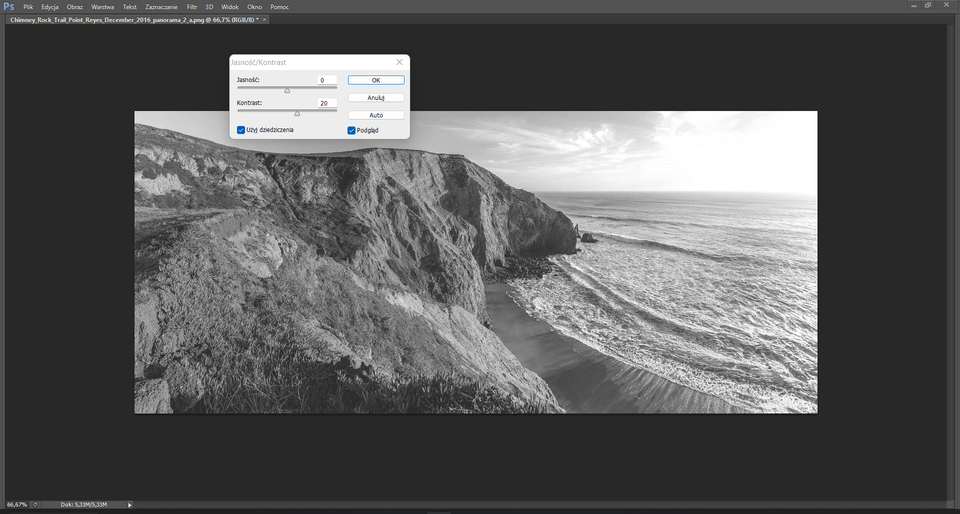Image resolution: width=960 pixels, height=514 pixels.
Task: Click the zoom percentage field 66,67%
Action: [x=17, y=505]
